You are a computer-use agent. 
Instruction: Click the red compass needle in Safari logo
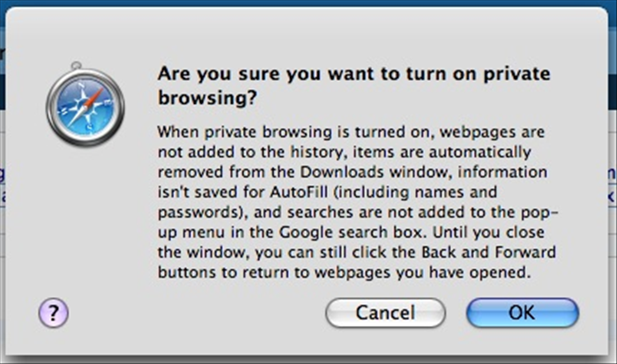click(93, 99)
